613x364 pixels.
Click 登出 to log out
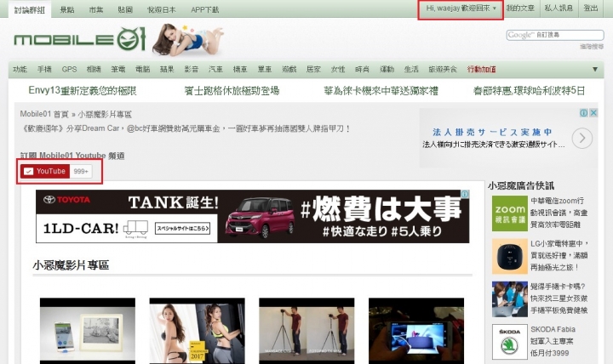[x=591, y=9]
